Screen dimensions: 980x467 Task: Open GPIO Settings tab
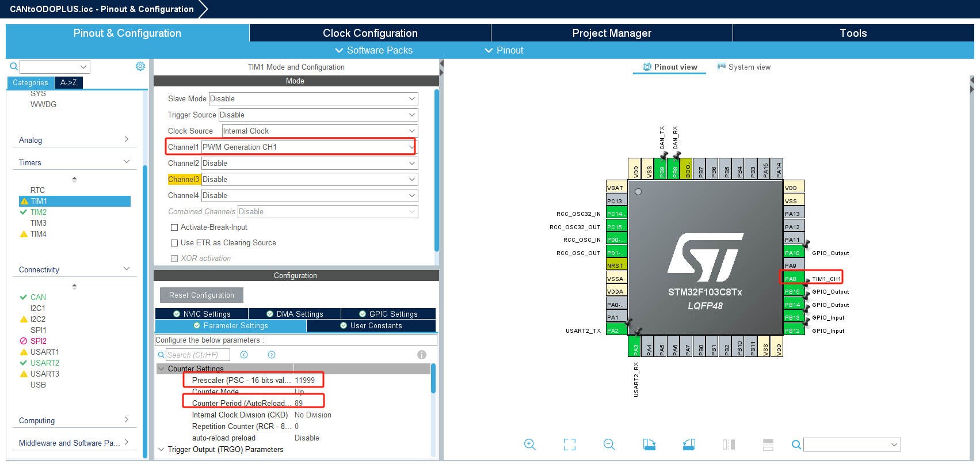388,314
